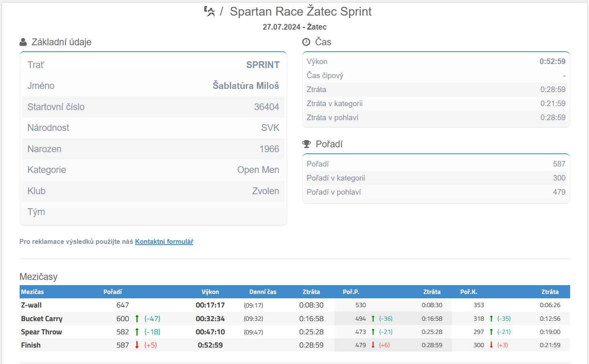Click the red down arrow beside rank 587
Image resolution: width=589 pixels, height=364 pixels.
pos(137,345)
